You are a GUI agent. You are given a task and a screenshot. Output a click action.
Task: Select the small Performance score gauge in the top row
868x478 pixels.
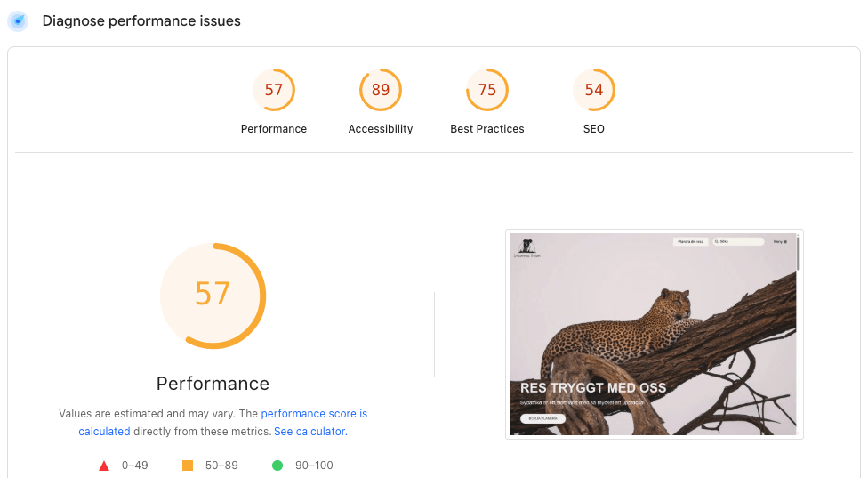coord(274,91)
